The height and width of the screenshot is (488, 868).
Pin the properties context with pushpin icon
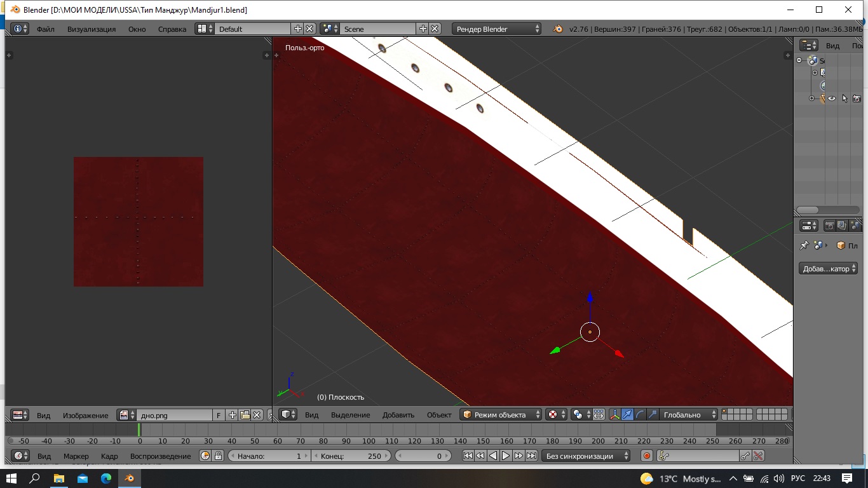coord(804,245)
